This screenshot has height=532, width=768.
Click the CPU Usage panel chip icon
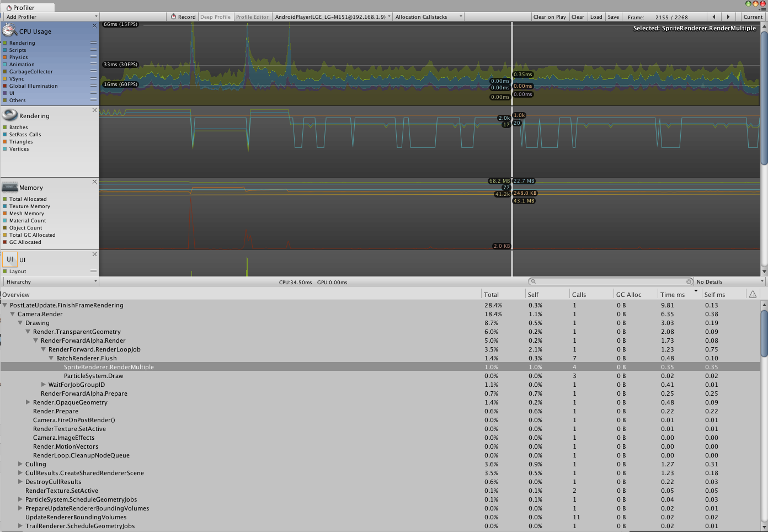[9, 30]
